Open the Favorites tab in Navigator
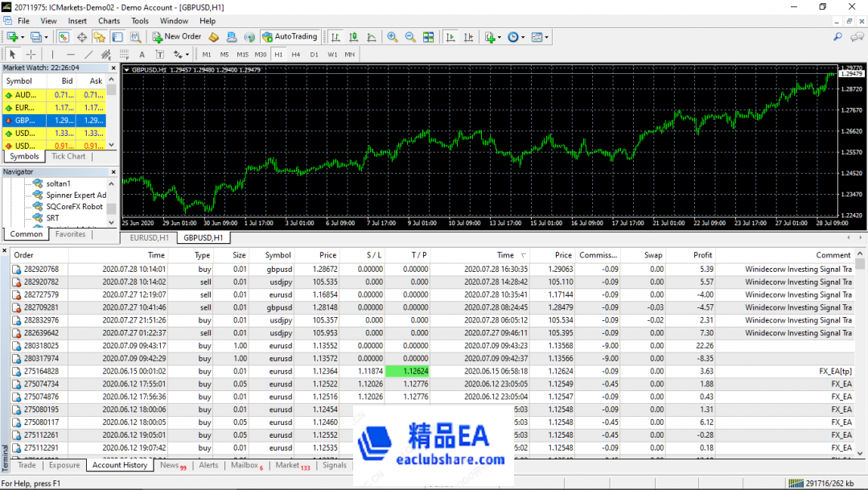Viewport: 868px width, 490px height. coord(70,234)
